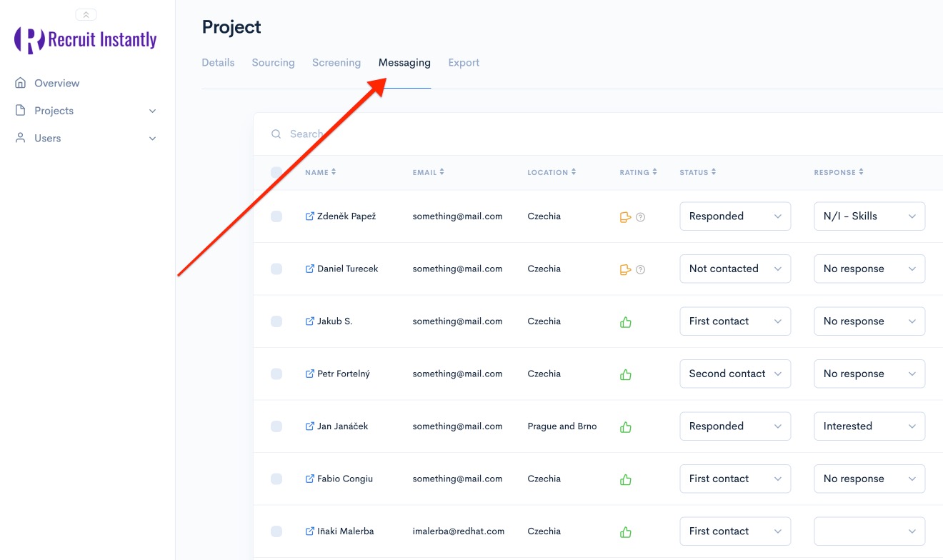The height and width of the screenshot is (560, 943).
Task: Switch to the Details tab
Action: pyautogui.click(x=218, y=63)
